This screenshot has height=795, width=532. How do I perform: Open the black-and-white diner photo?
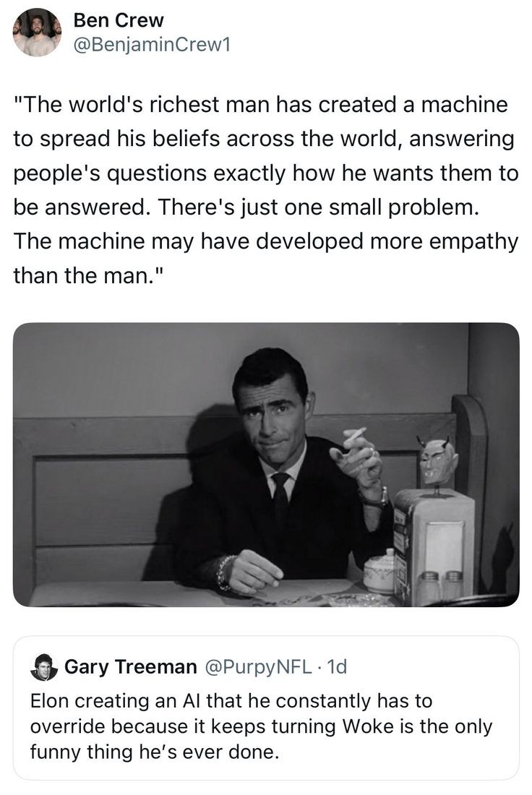click(x=266, y=464)
